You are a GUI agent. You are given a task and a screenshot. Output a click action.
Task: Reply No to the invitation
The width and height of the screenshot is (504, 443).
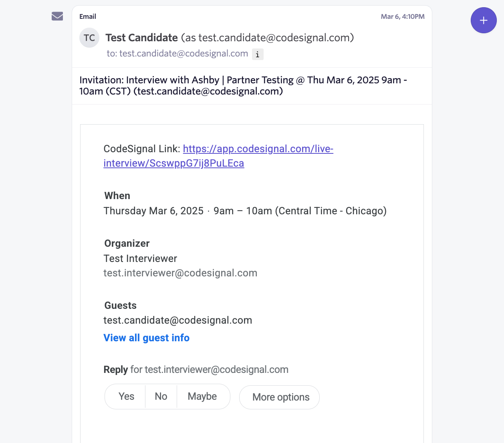coord(161,396)
